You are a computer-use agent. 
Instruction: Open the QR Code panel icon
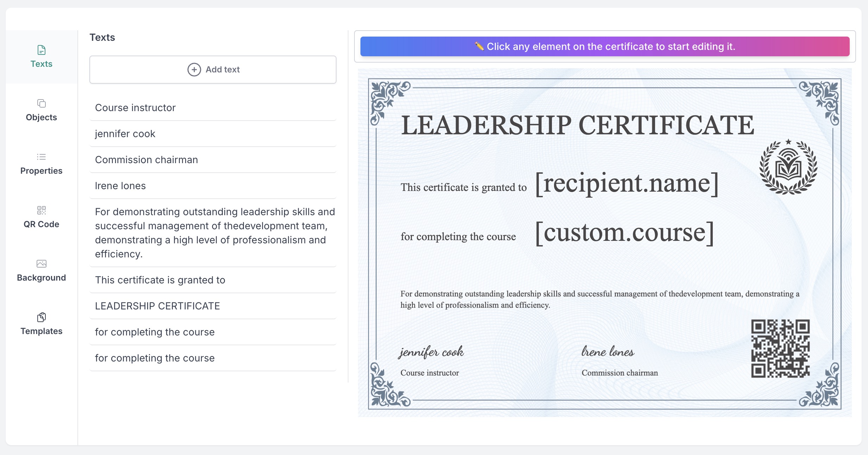(41, 210)
